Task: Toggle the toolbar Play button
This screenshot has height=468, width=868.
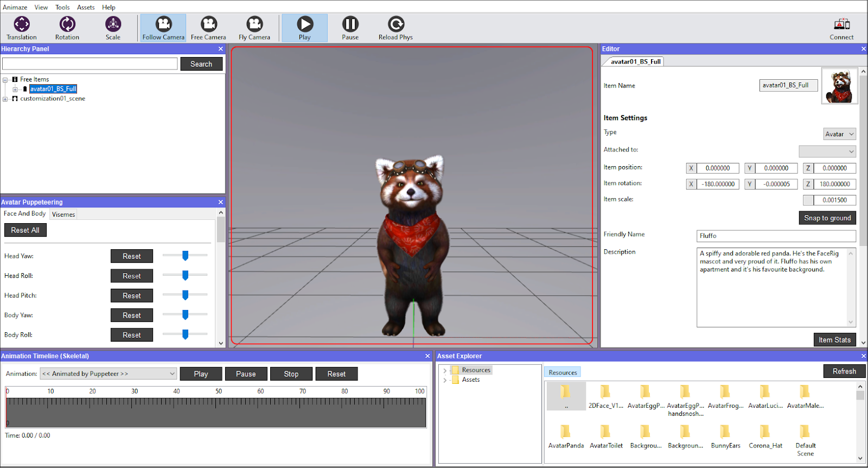Action: 305,28
